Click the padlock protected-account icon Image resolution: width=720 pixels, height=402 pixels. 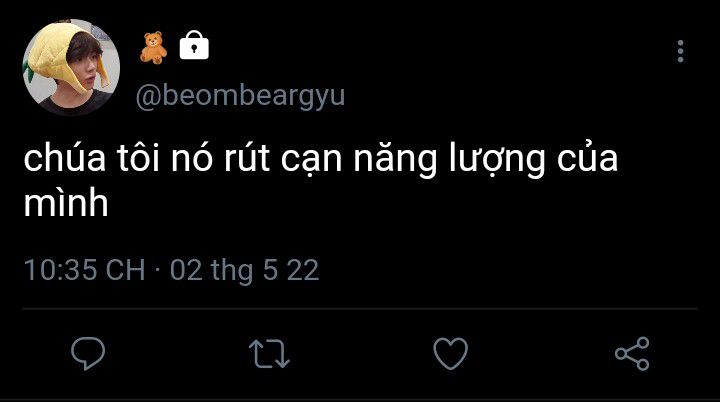pos(194,45)
